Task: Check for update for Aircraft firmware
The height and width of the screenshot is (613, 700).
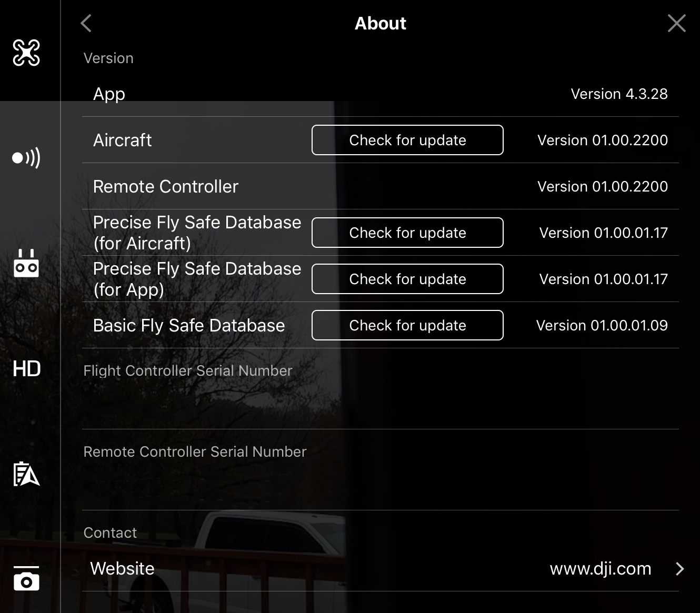Action: point(407,140)
